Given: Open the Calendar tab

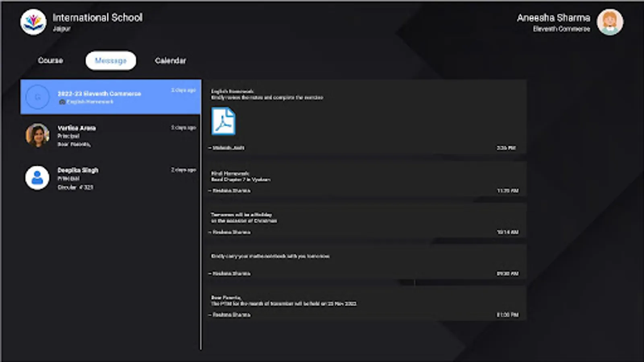Looking at the screenshot, I should coord(170,60).
